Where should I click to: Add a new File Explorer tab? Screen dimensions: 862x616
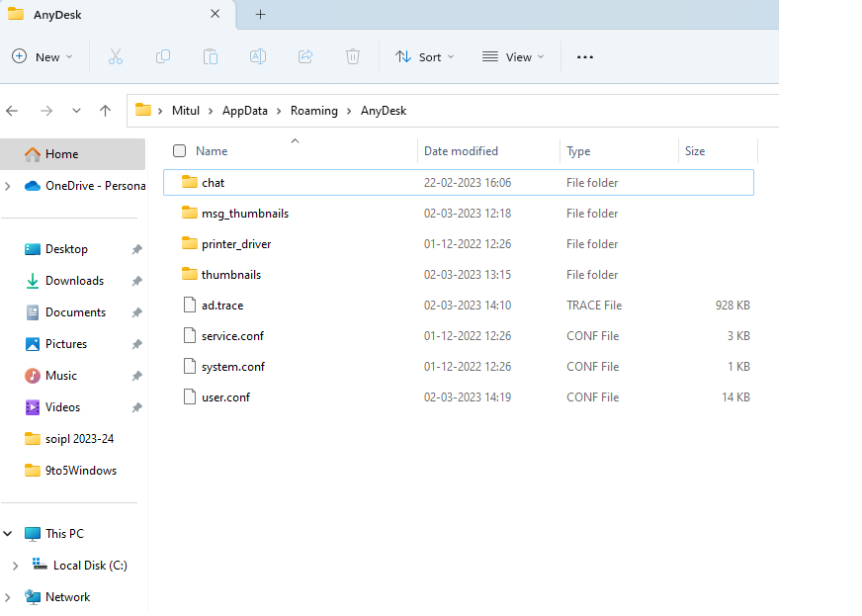point(261,15)
